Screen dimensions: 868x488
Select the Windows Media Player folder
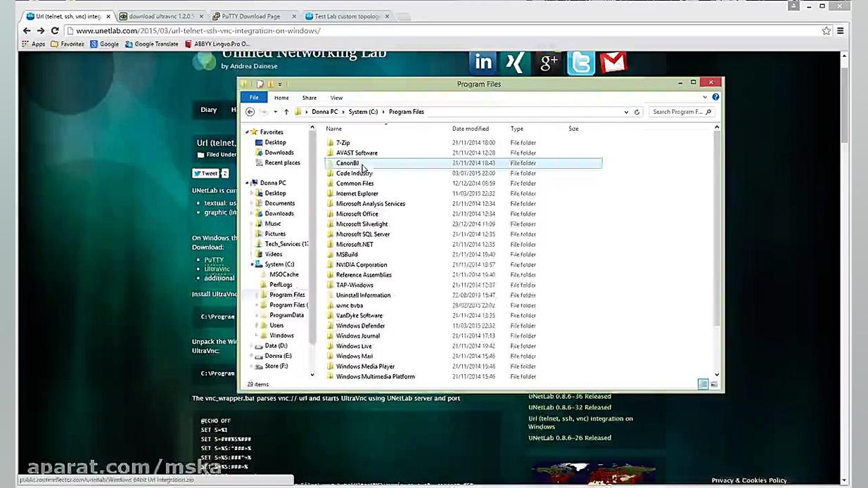coord(365,366)
